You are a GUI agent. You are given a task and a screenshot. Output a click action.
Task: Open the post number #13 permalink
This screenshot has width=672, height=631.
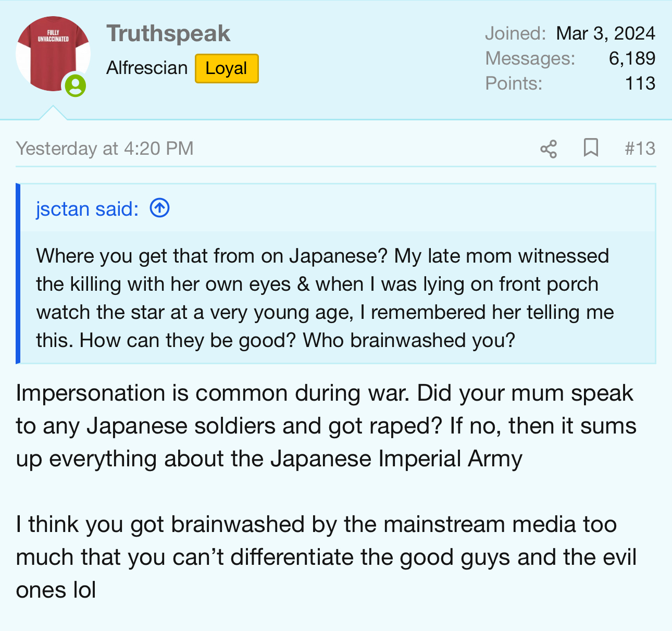640,149
